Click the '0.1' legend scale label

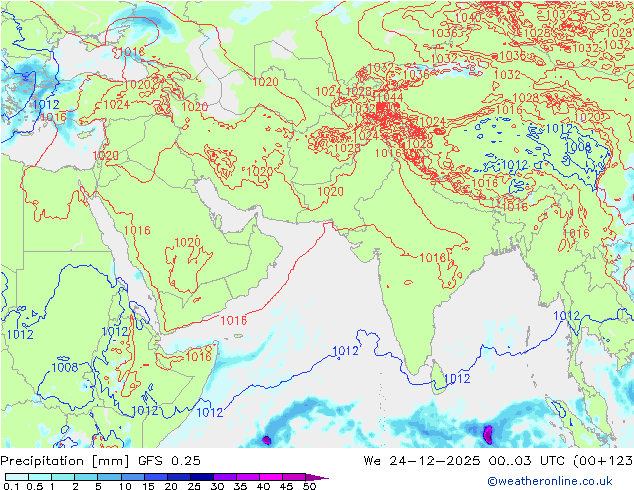point(11,486)
